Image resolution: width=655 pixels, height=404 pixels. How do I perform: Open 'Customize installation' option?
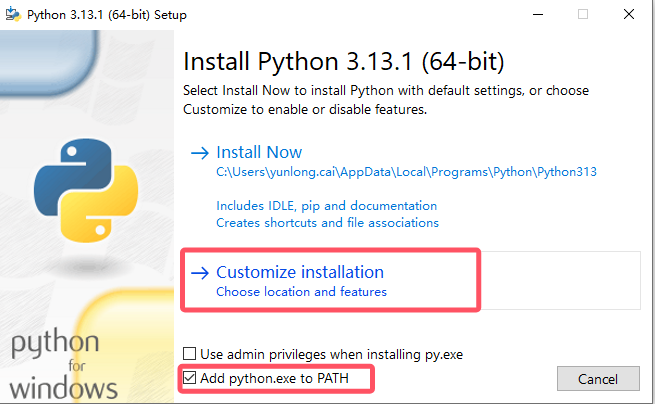300,272
